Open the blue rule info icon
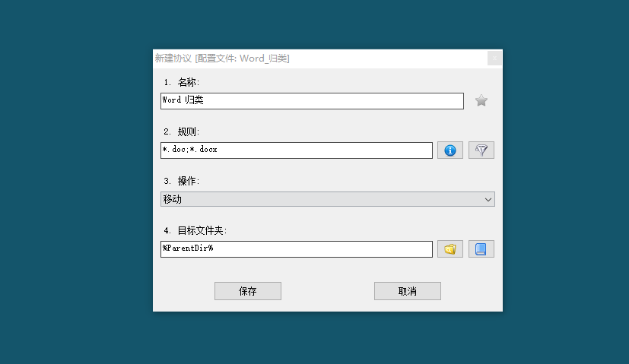 [450, 150]
